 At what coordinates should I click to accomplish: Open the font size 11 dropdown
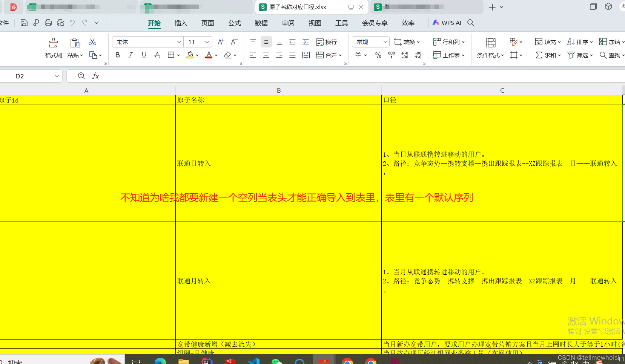pos(207,42)
